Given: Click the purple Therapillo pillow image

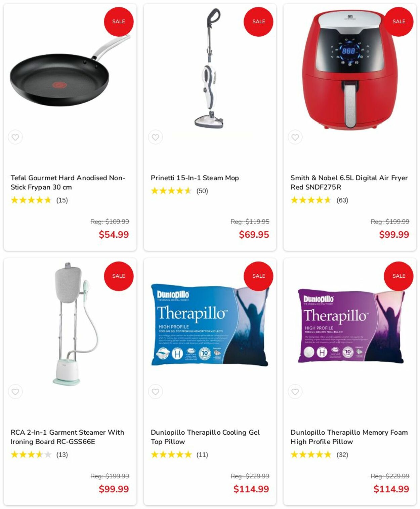Looking at the screenshot, I should [x=350, y=325].
